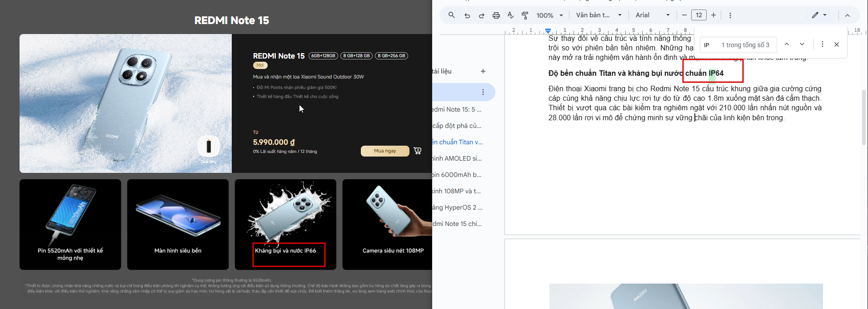The image size is (868, 309).
Task: Click the Docs vertical scrollbar
Action: (x=864, y=118)
